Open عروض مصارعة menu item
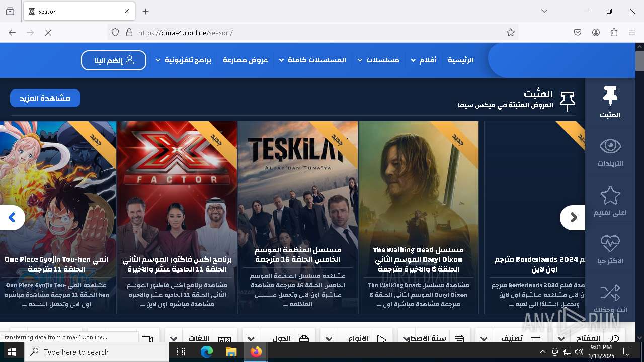This screenshot has height=362, width=644. [246, 60]
